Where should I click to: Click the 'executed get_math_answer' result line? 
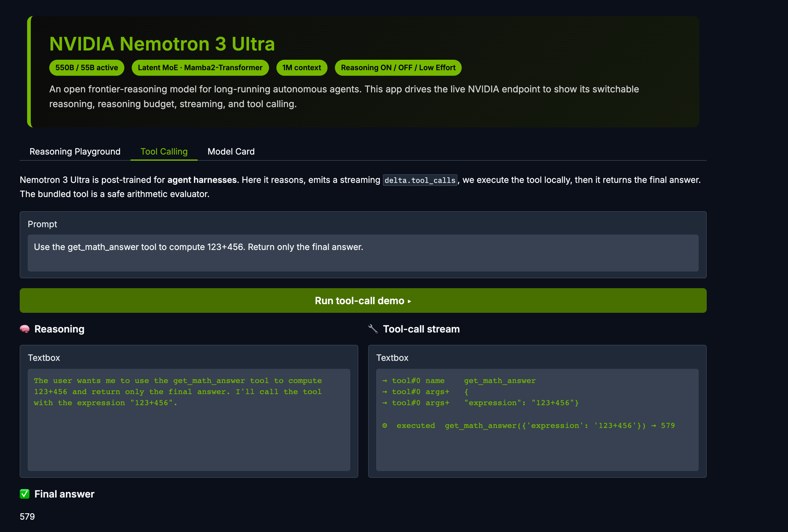coord(528,425)
